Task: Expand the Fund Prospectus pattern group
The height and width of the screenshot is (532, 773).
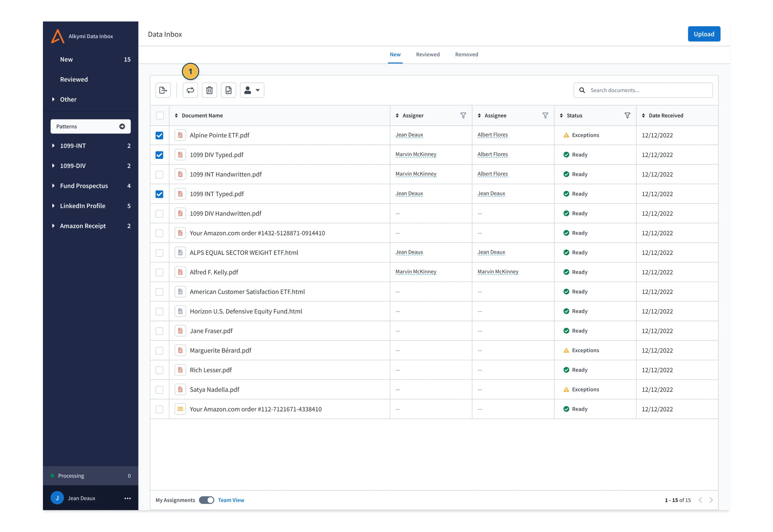Action: click(53, 186)
